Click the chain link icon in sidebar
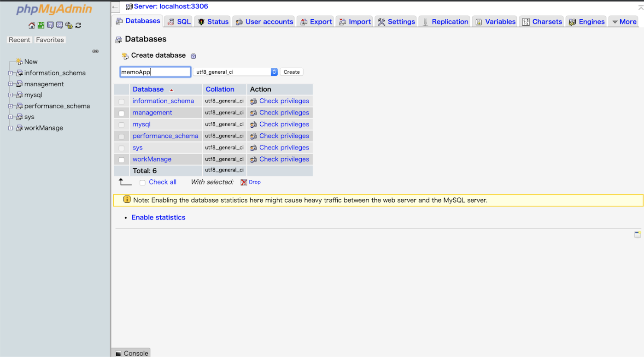Screen dimensions: 644x357 pyautogui.click(x=95, y=51)
